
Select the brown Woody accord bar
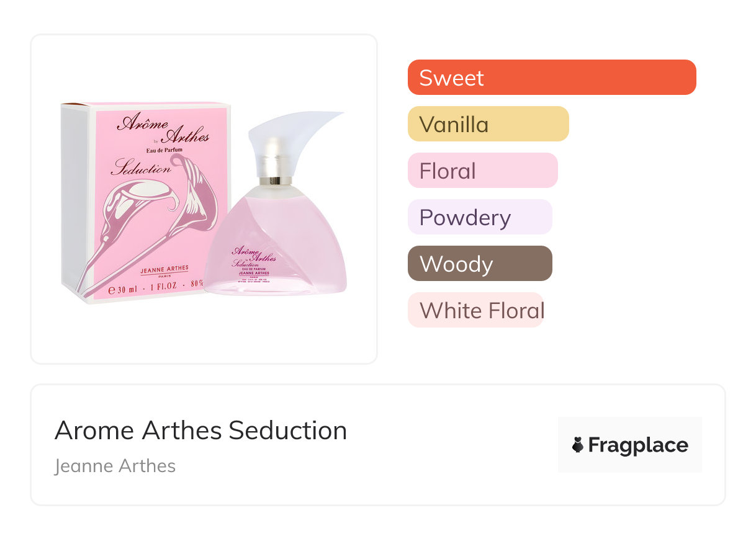pos(479,264)
